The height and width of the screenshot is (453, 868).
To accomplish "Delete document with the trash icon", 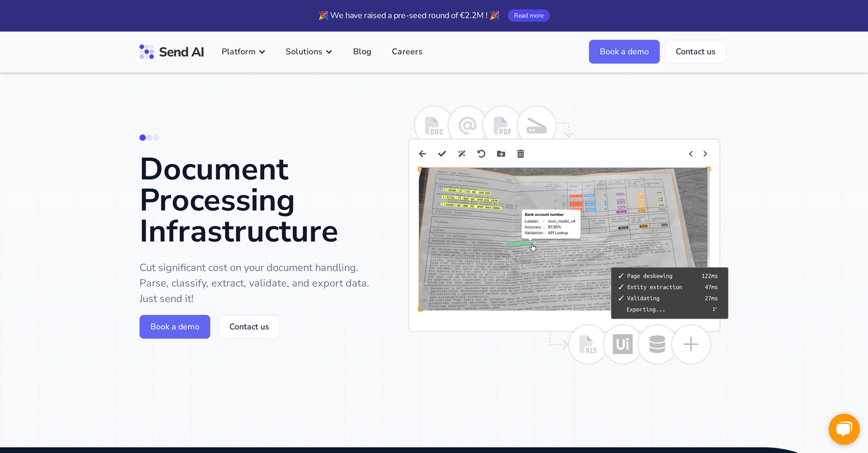I will (520, 154).
